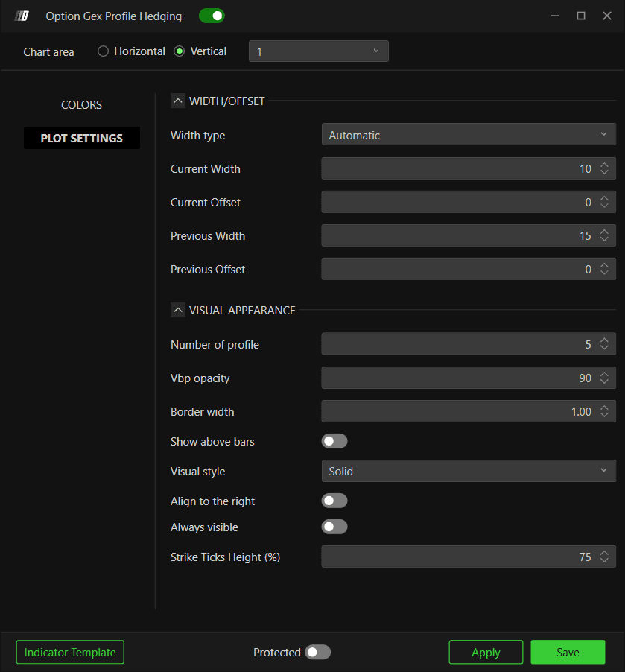Viewport: 625px width, 672px height.
Task: Click the Border width input field
Action: click(469, 411)
